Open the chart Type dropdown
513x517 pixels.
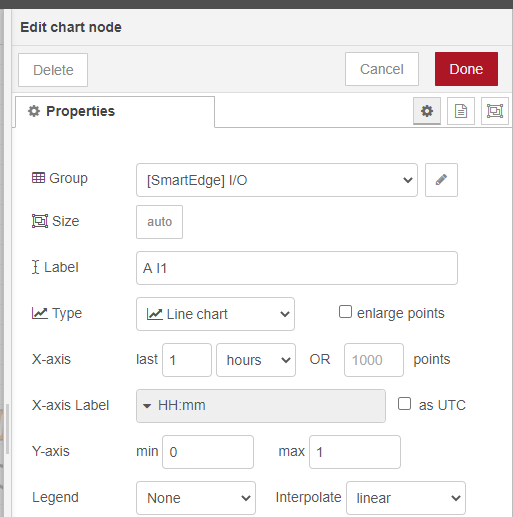[x=215, y=314]
